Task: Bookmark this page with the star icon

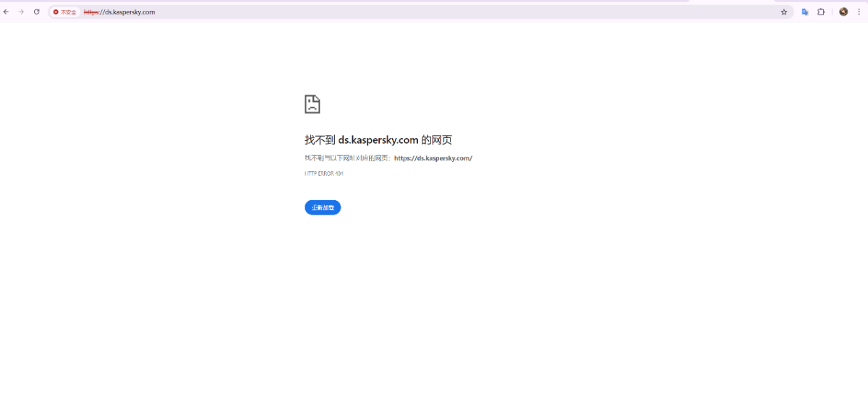Action: coord(783,12)
